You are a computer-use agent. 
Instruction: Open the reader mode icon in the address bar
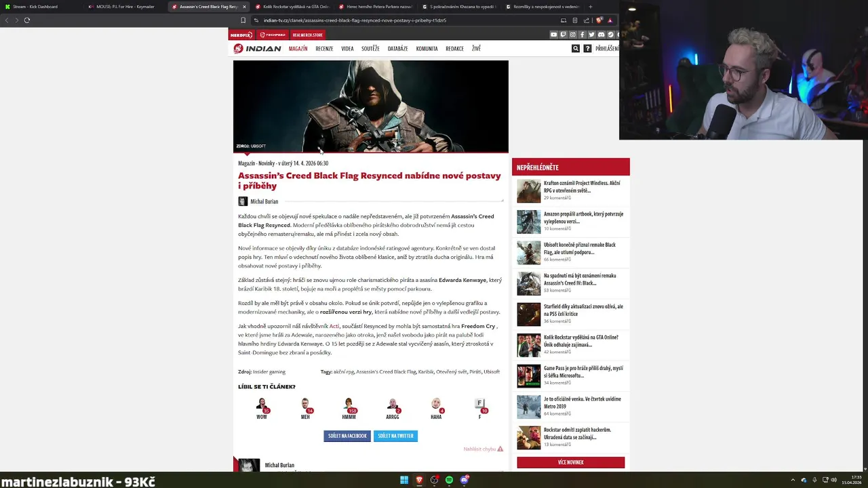tap(575, 20)
